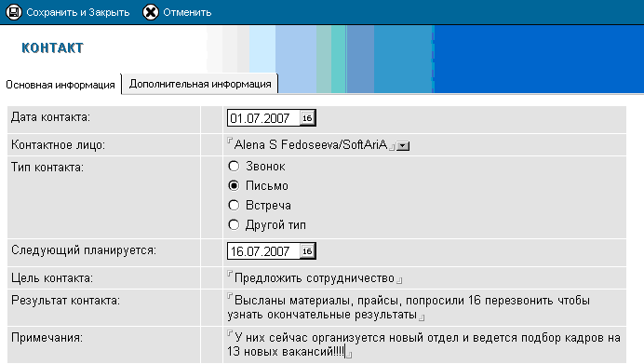Click the Высланы материалы result text
Screen dimensions: 644x364
pos(409,307)
